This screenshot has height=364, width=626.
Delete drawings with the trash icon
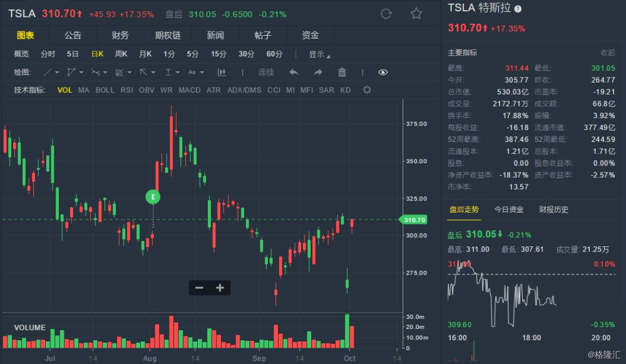[342, 72]
